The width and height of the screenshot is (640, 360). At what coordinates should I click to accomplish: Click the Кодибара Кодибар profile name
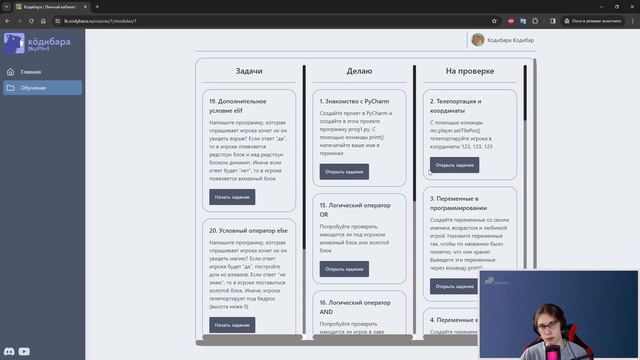[510, 40]
